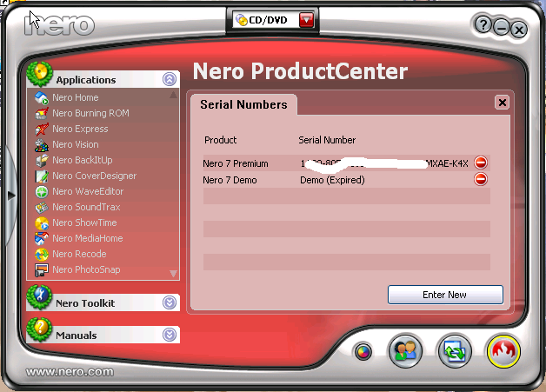The image size is (546, 392).
Task: Click the Nero 7 Demo product name
Action: (x=230, y=180)
